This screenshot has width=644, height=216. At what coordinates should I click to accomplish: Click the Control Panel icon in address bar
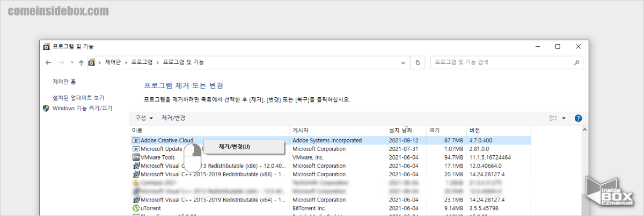pyautogui.click(x=92, y=62)
